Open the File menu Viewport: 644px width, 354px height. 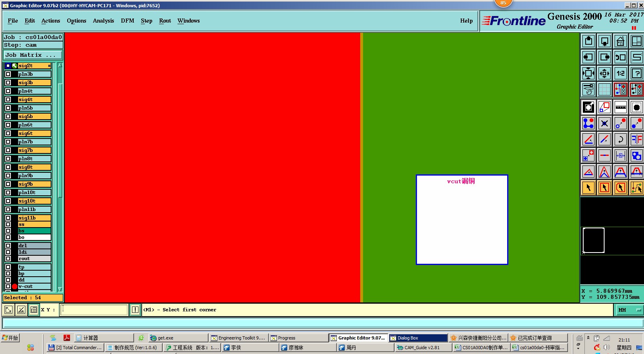point(13,21)
